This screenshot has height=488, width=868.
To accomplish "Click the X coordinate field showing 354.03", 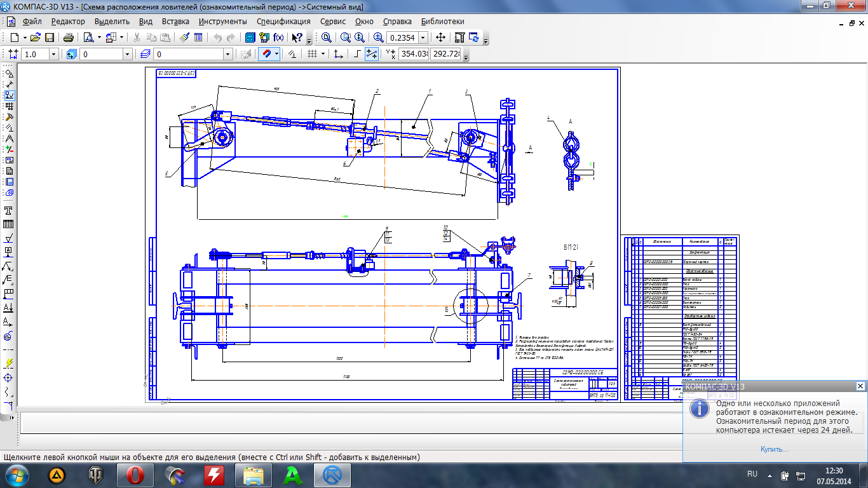I will 413,55.
